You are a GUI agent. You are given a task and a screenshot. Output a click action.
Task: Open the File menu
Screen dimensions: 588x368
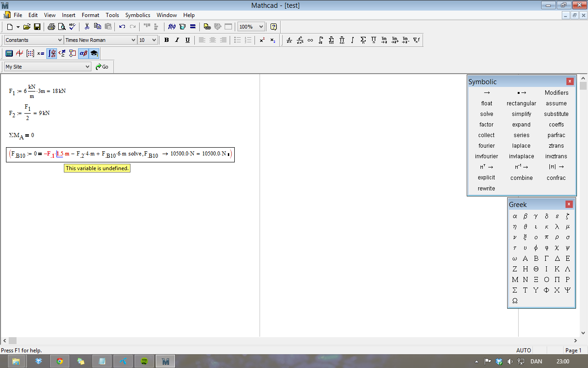pos(18,15)
